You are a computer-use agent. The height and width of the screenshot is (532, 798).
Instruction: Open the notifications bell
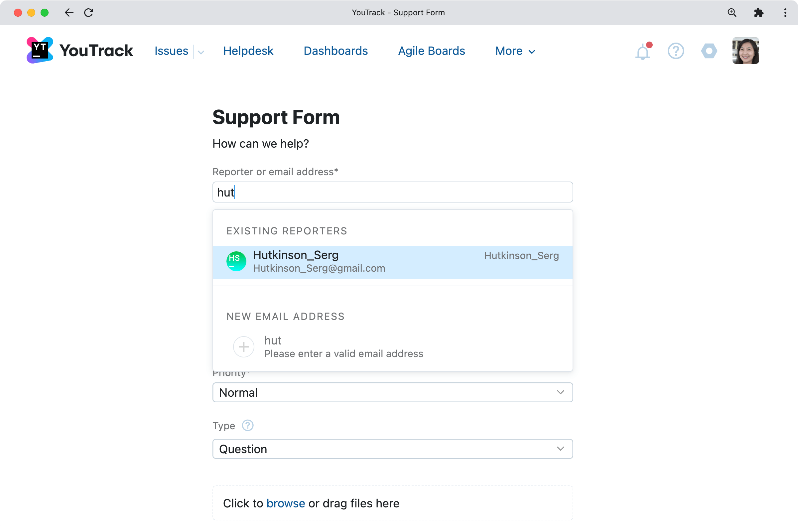(642, 51)
